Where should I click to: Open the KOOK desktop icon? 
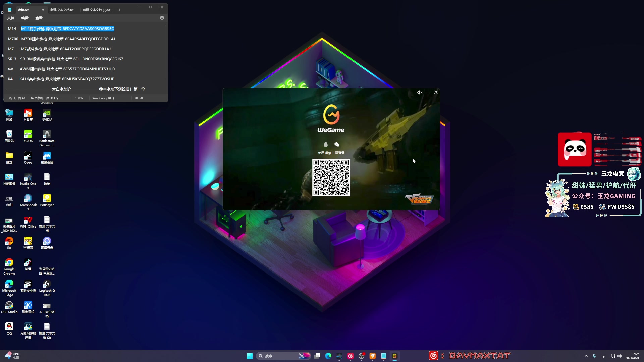coord(28,136)
